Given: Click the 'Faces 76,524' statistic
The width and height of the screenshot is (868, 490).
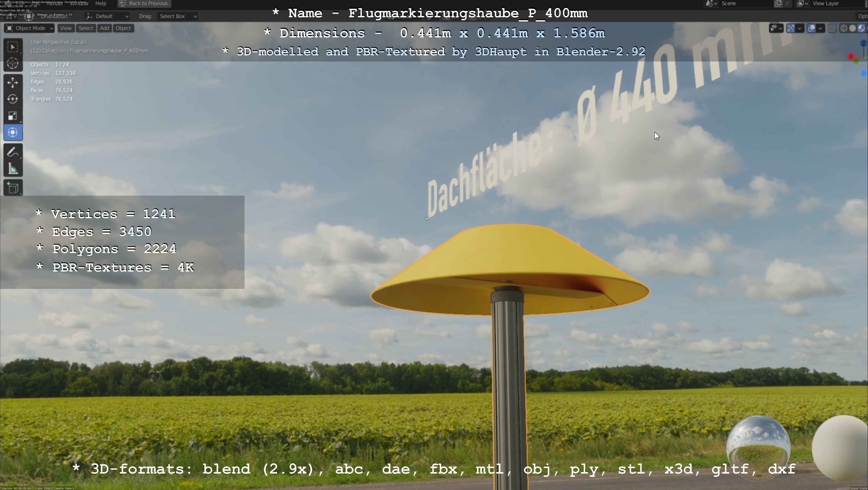Looking at the screenshot, I should pyautogui.click(x=51, y=90).
